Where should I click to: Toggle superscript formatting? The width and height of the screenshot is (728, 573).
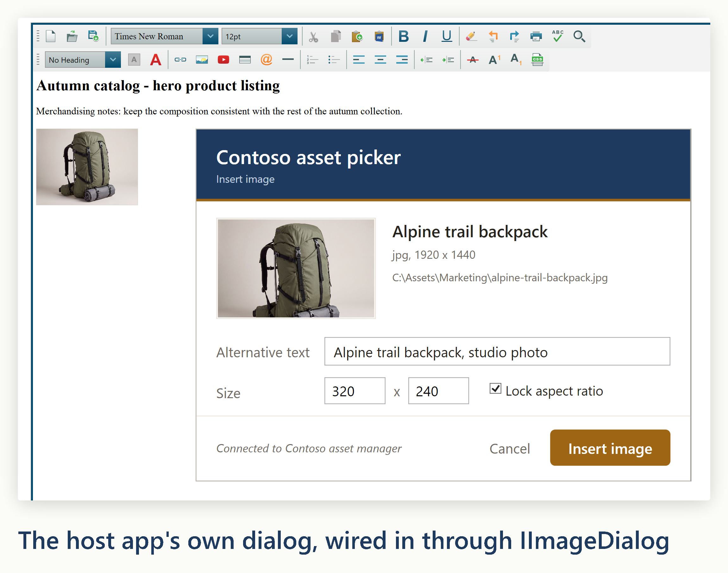[x=494, y=60]
